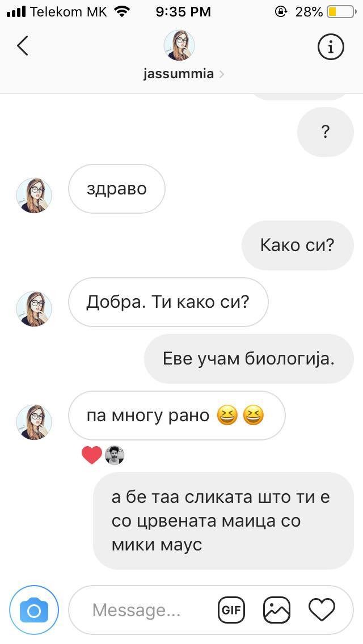Open conversation details info icon
Screen dimensions: 363x644
(331, 47)
